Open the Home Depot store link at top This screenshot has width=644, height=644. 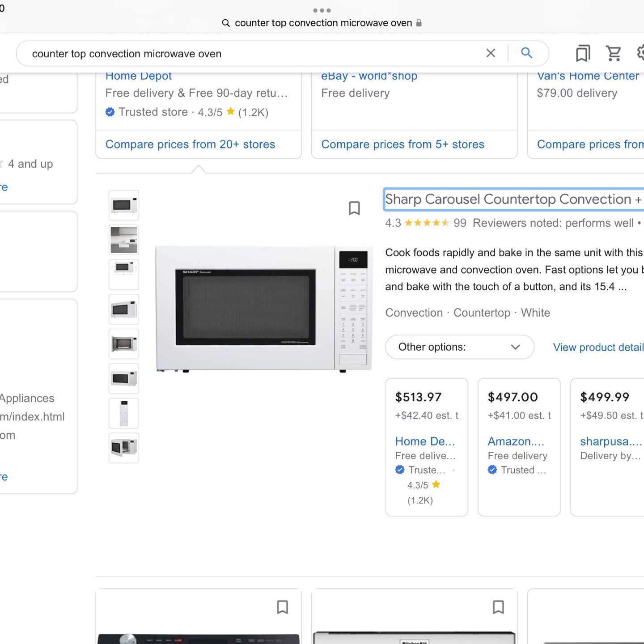[x=139, y=76]
